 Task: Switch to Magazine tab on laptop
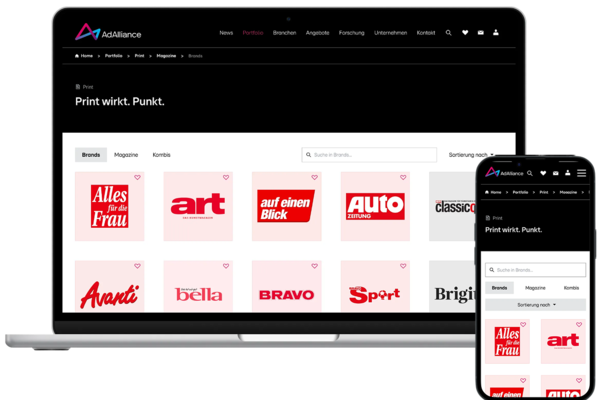126,155
